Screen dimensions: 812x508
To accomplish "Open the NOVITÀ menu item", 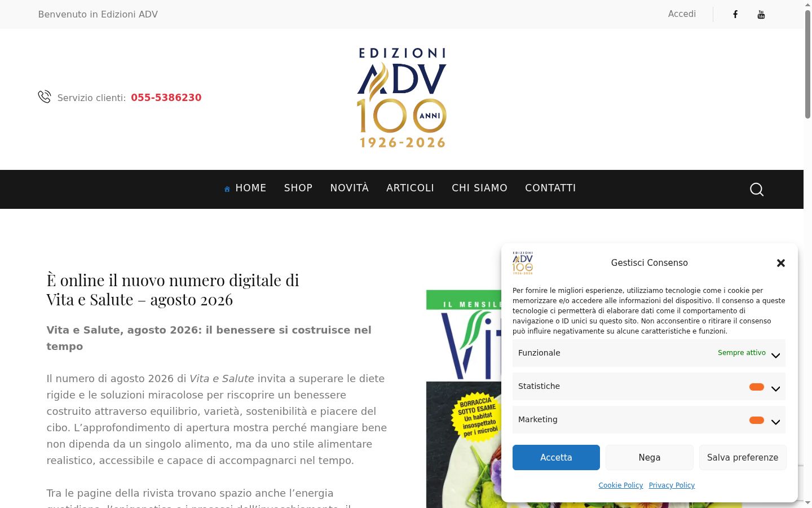I will coord(350,188).
